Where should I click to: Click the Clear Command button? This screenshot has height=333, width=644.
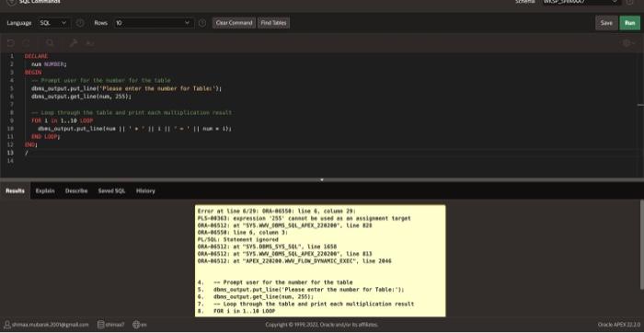coord(234,23)
